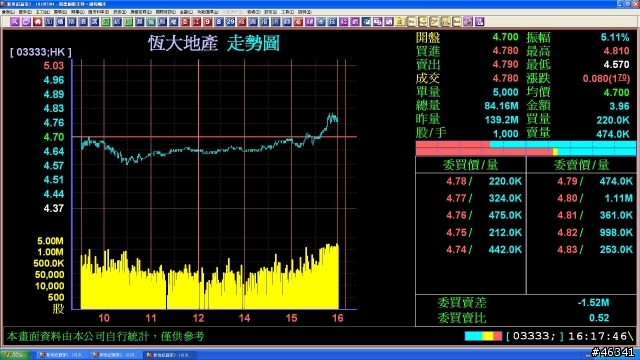Image resolution: width=640 pixels, height=360 pixels.
Task: Click the status bar code field [ 03333; ]
Action: click(535, 336)
